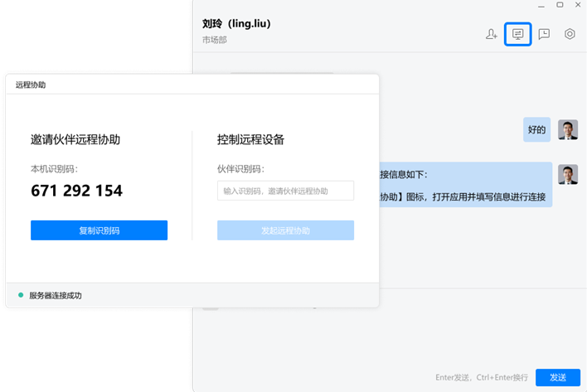Click the 市场部 department label

(x=215, y=40)
